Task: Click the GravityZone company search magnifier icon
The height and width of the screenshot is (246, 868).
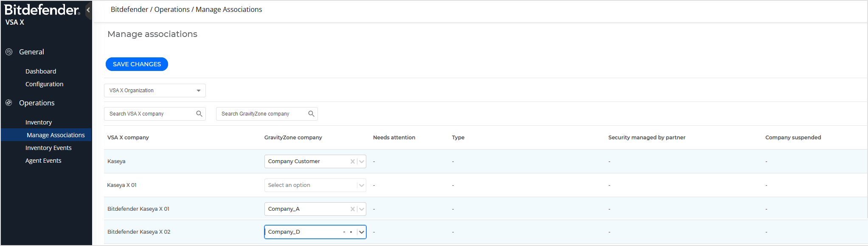Action: tap(311, 114)
